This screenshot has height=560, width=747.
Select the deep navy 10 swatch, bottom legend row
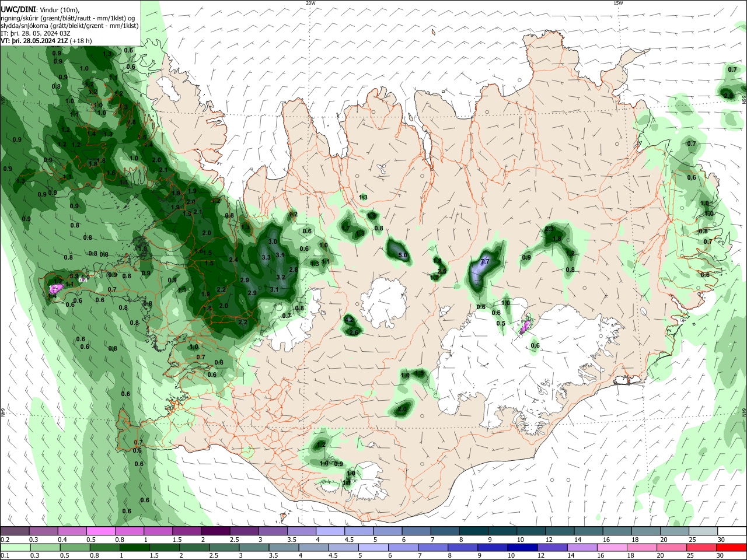point(521,548)
